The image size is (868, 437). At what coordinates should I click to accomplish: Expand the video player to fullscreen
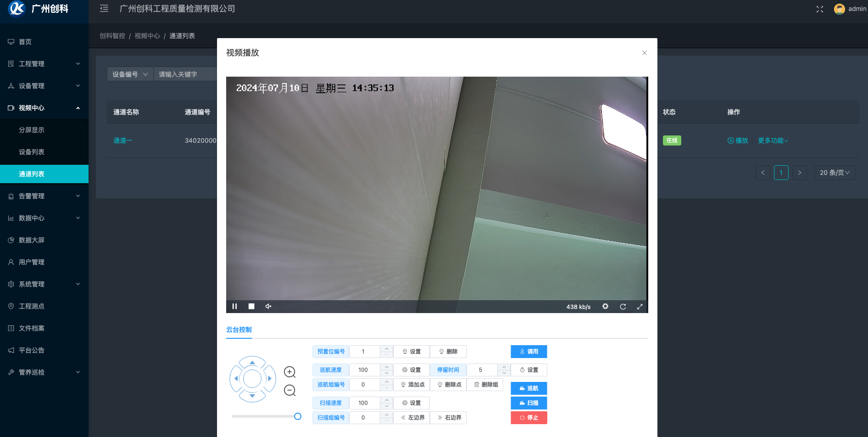[x=640, y=306]
